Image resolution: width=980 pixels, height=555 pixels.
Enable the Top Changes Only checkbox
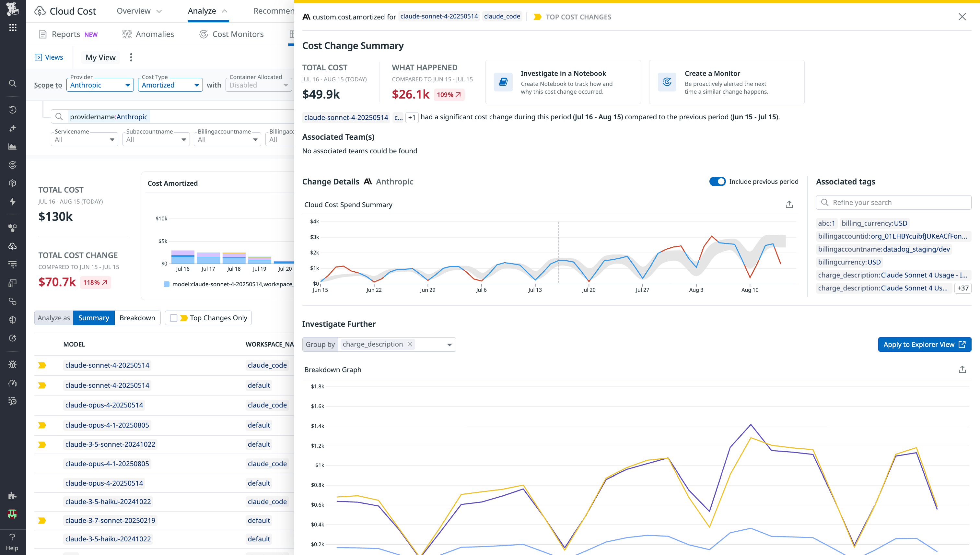(x=174, y=317)
